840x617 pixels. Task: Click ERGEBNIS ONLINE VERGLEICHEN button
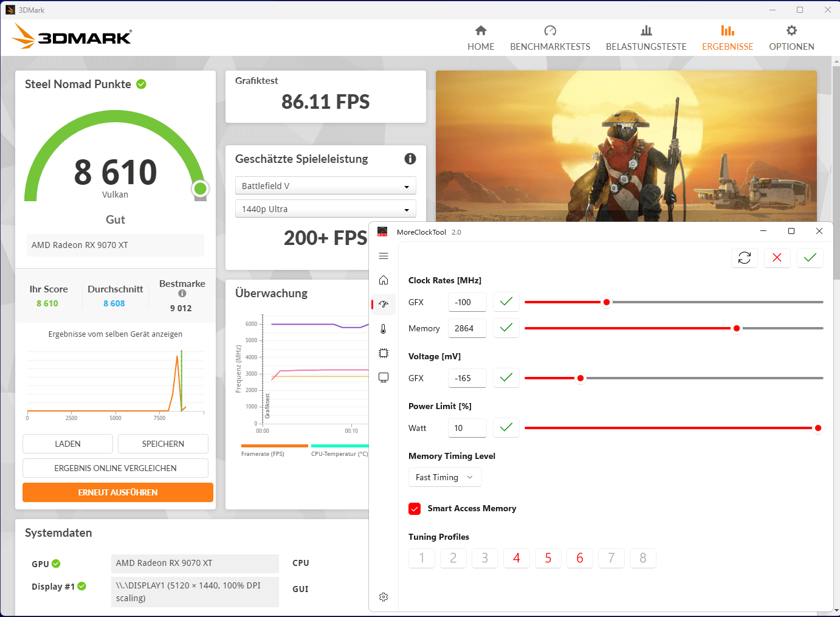click(115, 468)
